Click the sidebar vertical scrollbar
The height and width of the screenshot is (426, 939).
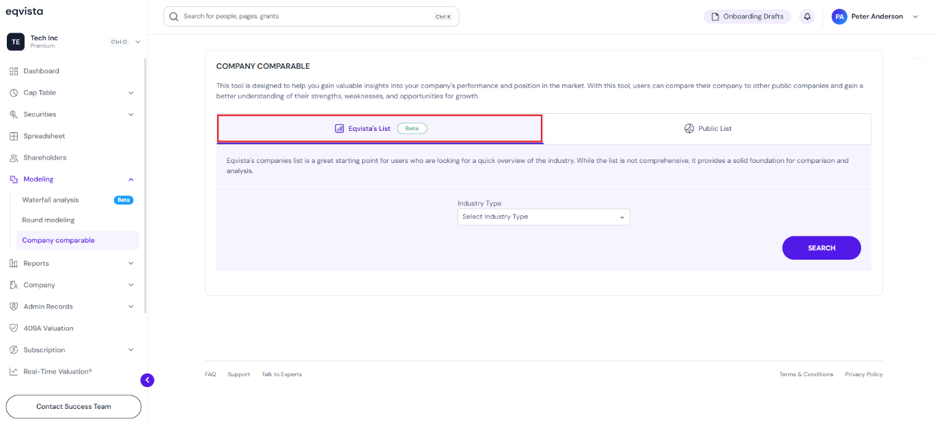[146, 185]
